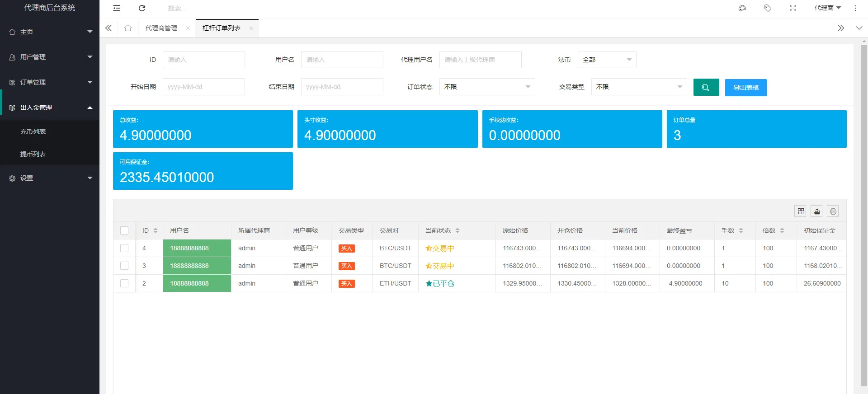Click the green search button
This screenshot has height=394, width=868.
706,88
